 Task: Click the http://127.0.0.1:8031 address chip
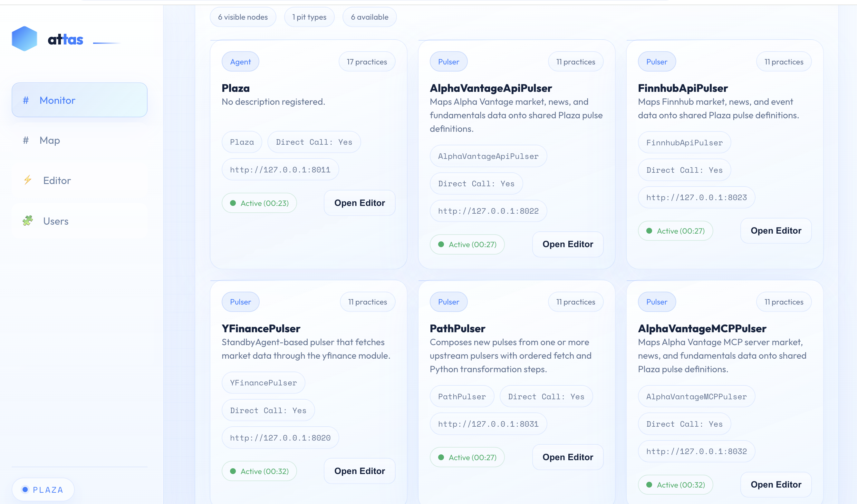pyautogui.click(x=488, y=424)
